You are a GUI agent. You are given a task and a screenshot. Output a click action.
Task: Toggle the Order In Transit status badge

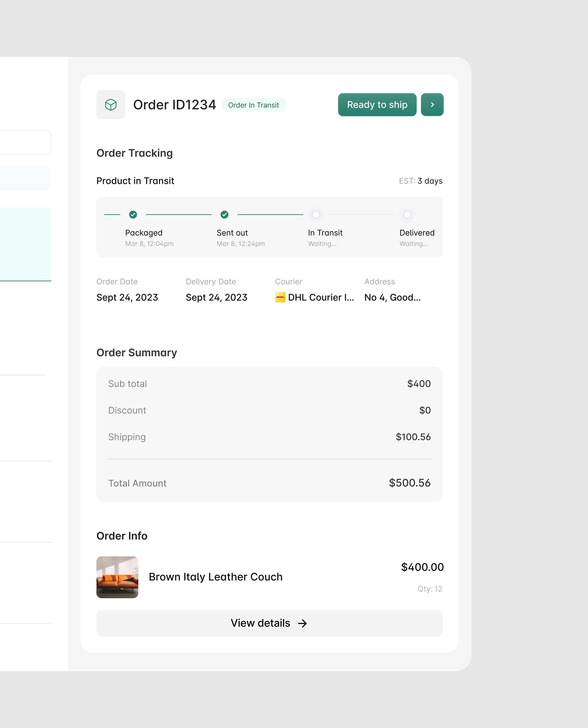point(253,105)
